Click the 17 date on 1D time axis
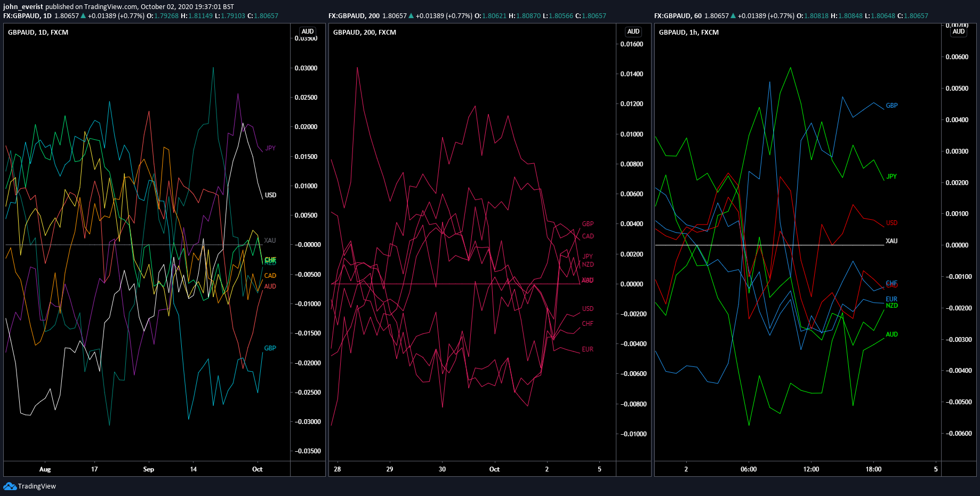Screen dimensions: 980x496 click(x=94, y=469)
